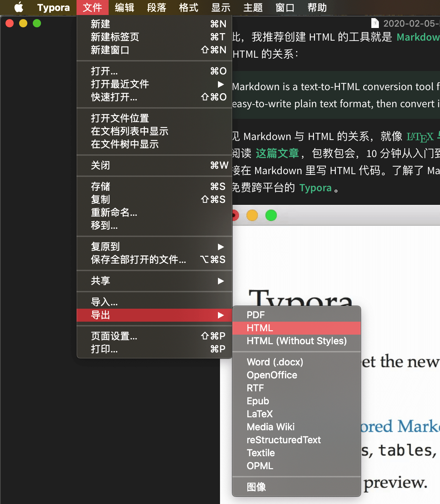Expand the 打开最近文件 submenu
The height and width of the screenshot is (504, 440).
154,84
